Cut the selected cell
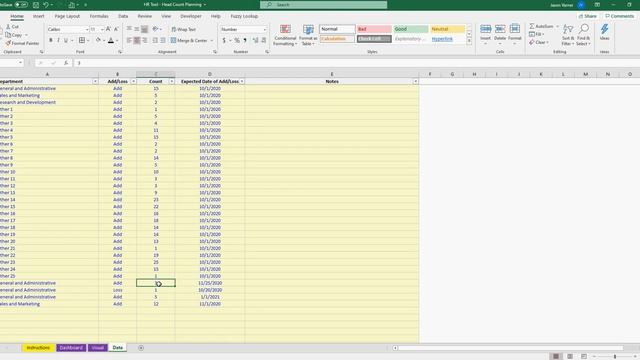This screenshot has height=360, width=640. tap(12, 27)
